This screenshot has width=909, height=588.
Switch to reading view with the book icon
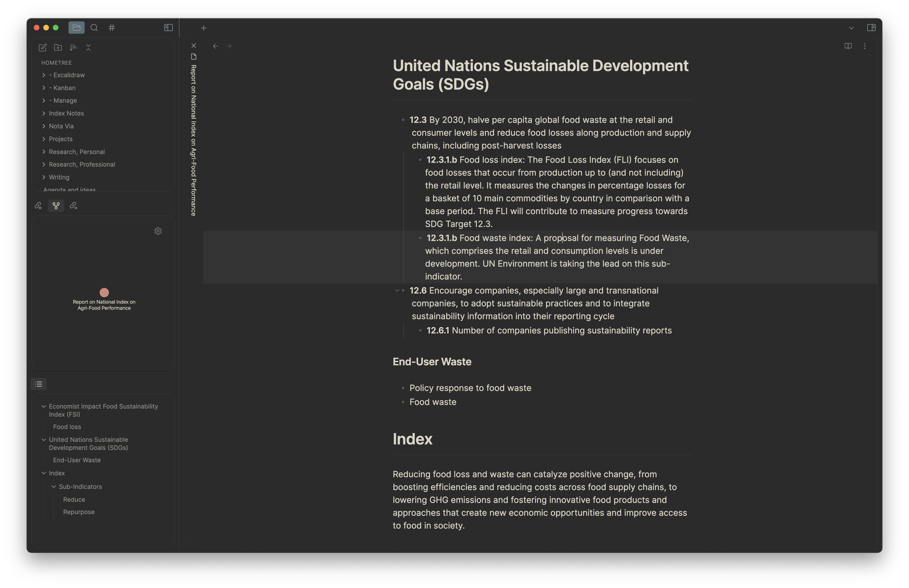(x=848, y=46)
